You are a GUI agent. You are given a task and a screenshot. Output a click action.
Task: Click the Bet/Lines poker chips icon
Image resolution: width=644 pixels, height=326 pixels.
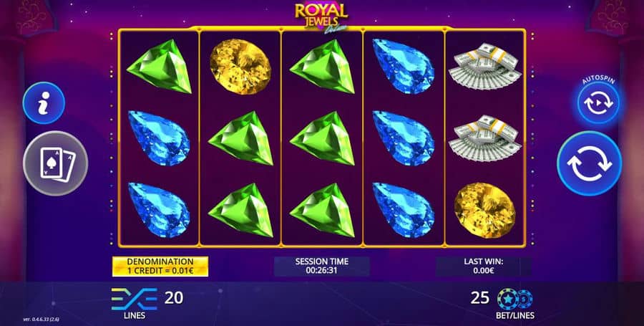click(515, 299)
